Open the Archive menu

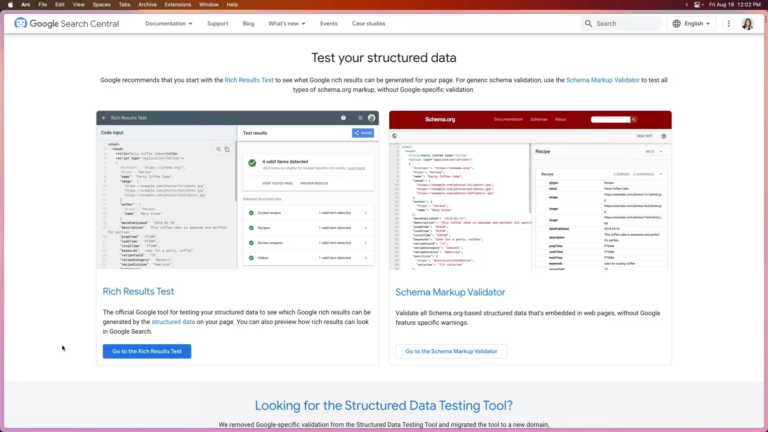(x=147, y=4)
